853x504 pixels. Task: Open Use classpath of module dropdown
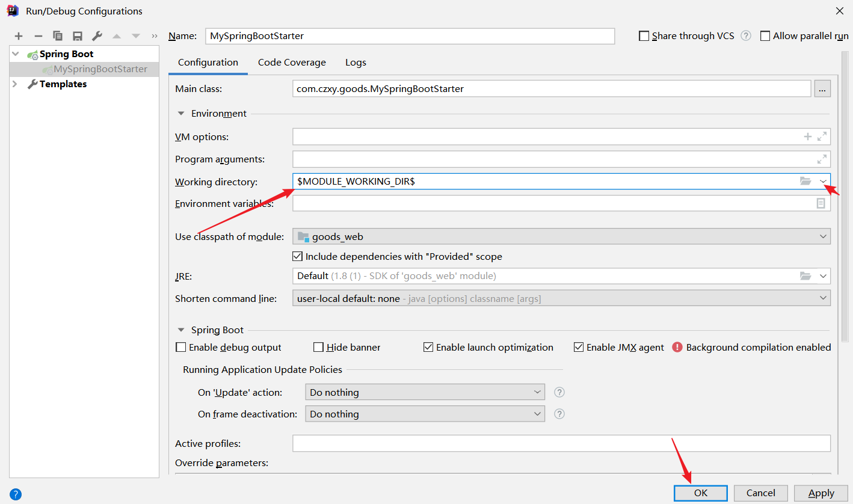(x=823, y=236)
